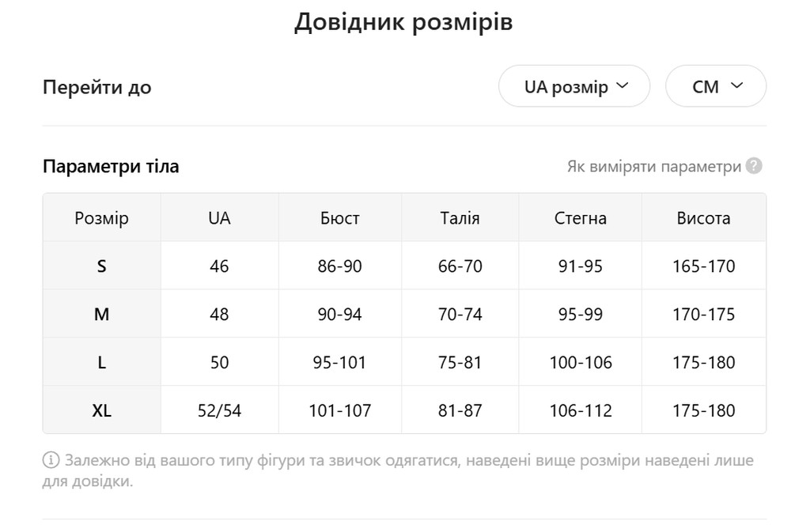Click the info icon beside the disclaimer
Image resolution: width=810 pixels, height=532 pixels.
point(51,460)
